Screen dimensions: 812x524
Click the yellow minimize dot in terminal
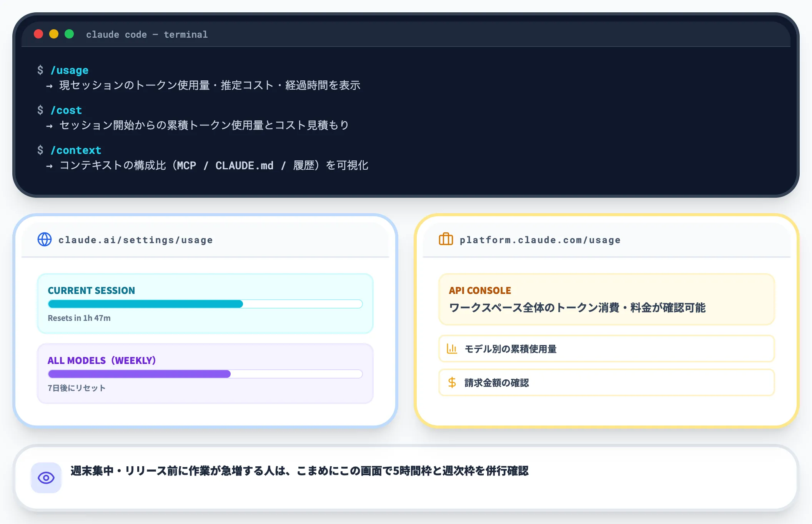click(x=54, y=34)
